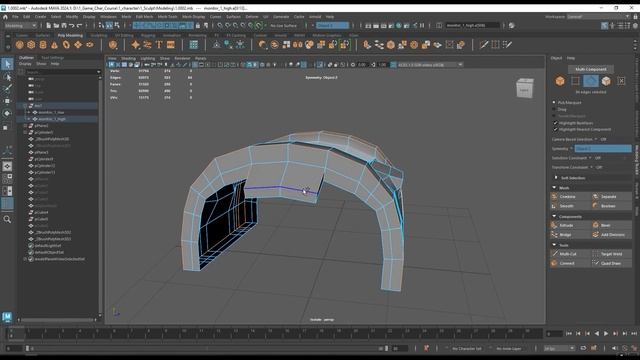The image size is (640, 360).
Task: Choose the Paint Selection tool
Action: [x=7, y=89]
